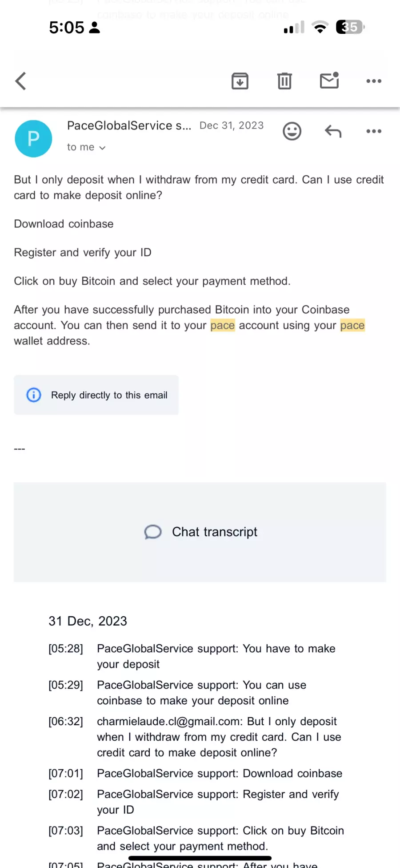Expand the "to me" recipient details
This screenshot has height=868, width=400.
coord(86,147)
